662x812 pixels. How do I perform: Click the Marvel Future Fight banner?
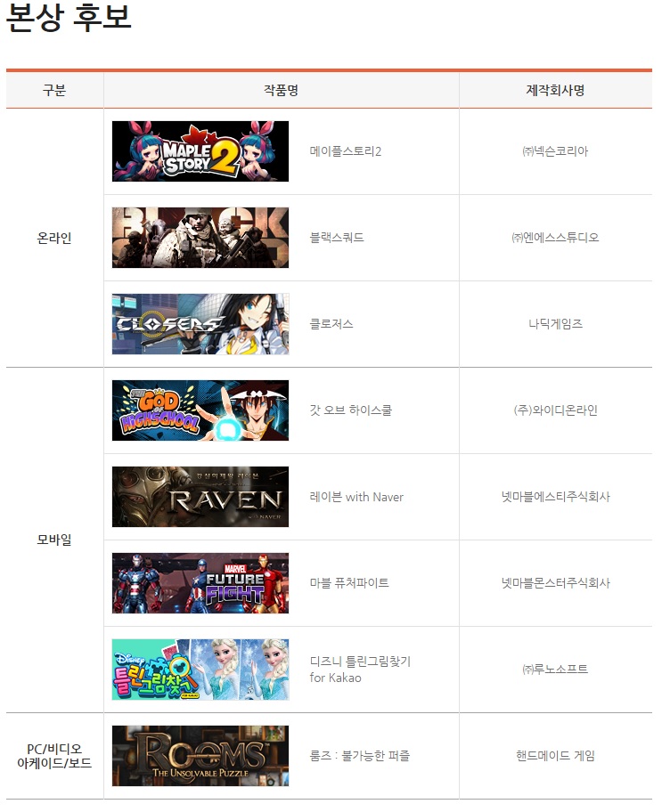(200, 583)
